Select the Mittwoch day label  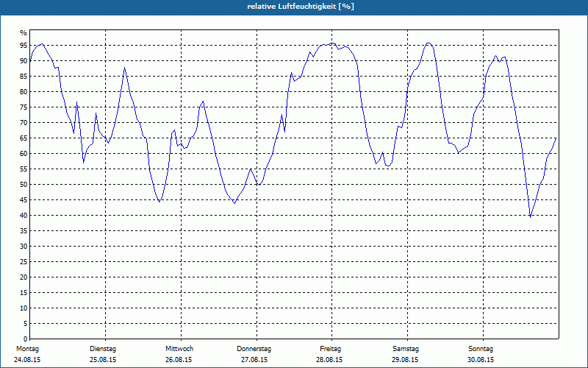[179, 349]
